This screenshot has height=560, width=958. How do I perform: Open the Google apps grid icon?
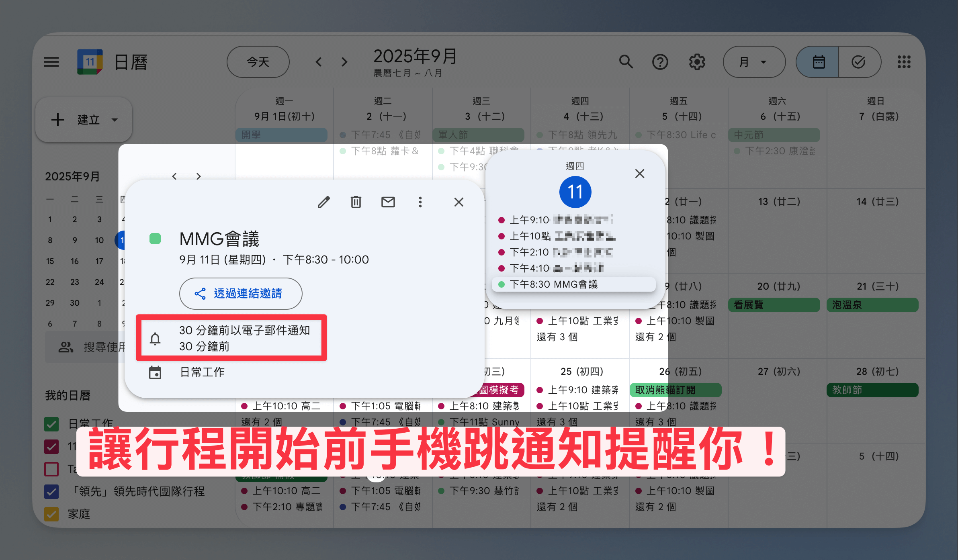904,62
